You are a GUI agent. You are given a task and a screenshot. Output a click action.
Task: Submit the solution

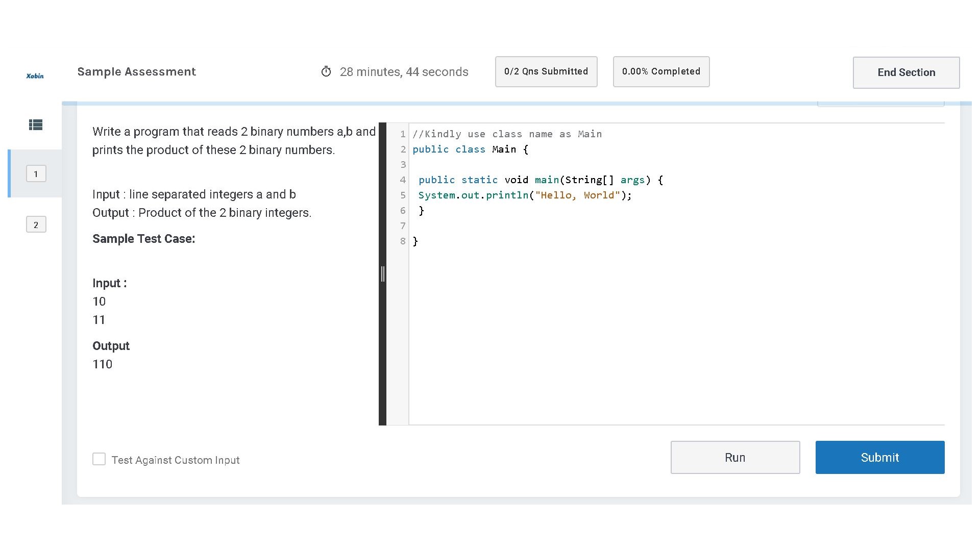pos(879,458)
